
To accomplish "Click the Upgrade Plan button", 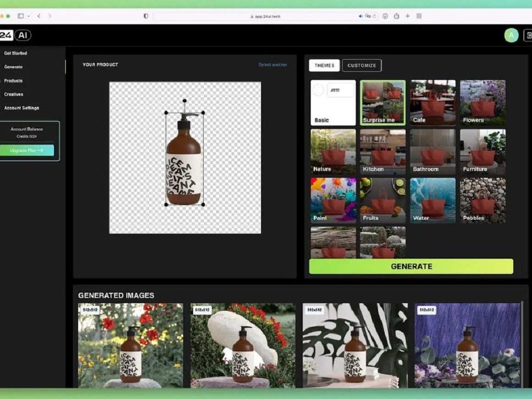I will pyautogui.click(x=27, y=150).
